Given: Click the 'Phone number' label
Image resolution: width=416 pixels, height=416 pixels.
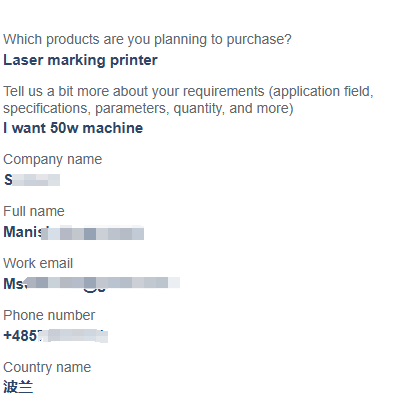Looking at the screenshot, I should (x=49, y=315).
